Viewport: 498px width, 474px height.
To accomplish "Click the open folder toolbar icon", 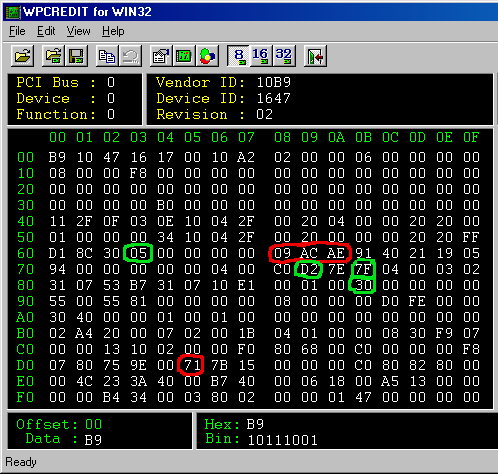I will click(x=23, y=56).
